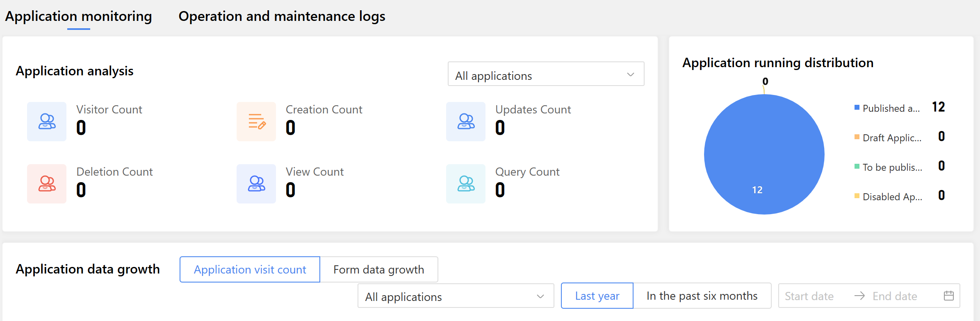The image size is (980, 321).
Task: Click the Creation Count pencil icon
Action: (x=256, y=122)
